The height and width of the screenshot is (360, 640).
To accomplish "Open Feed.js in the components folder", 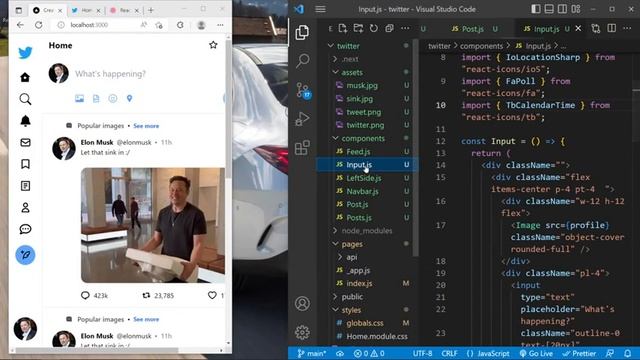I will point(358,151).
